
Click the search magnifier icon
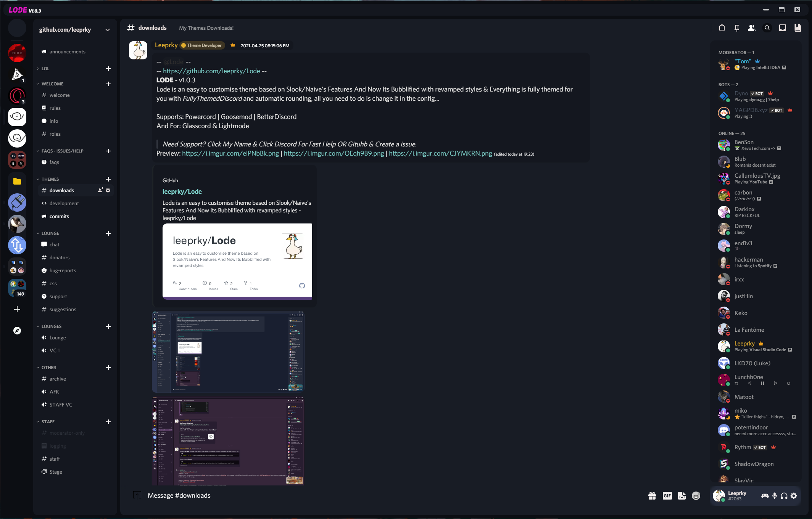767,28
